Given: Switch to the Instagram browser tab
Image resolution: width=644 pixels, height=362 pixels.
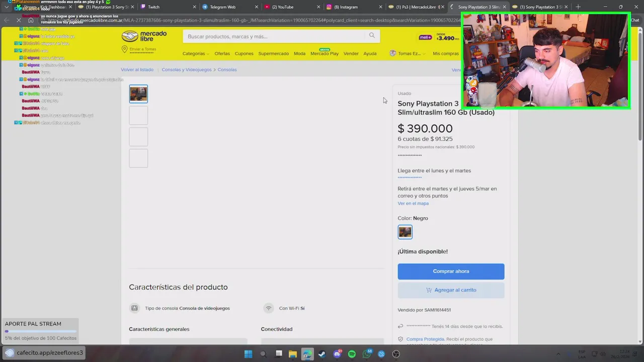Looking at the screenshot, I should pyautogui.click(x=354, y=7).
